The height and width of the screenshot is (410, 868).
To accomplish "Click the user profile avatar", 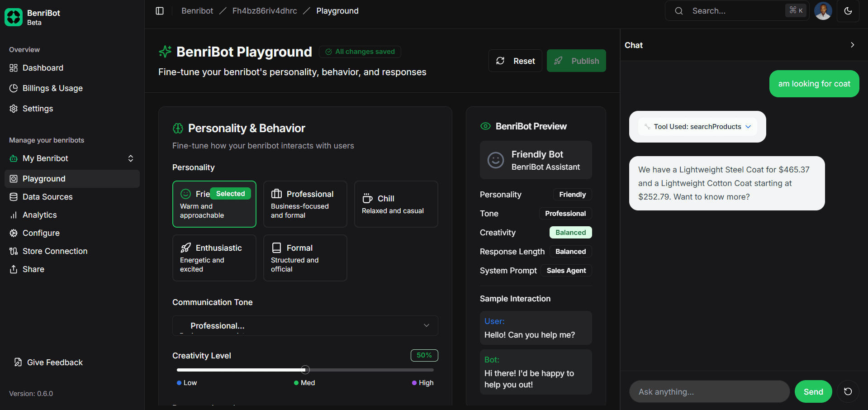I will [x=823, y=11].
